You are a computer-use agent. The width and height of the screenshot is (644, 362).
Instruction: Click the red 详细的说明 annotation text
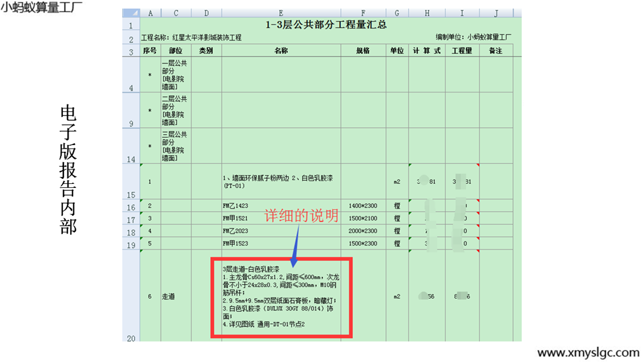point(301,216)
